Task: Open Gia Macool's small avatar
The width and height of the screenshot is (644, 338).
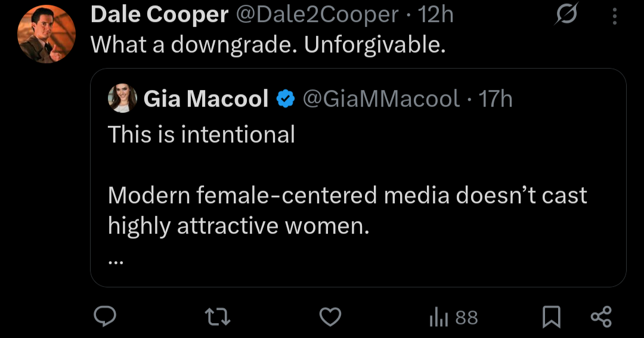Action: pos(122,98)
